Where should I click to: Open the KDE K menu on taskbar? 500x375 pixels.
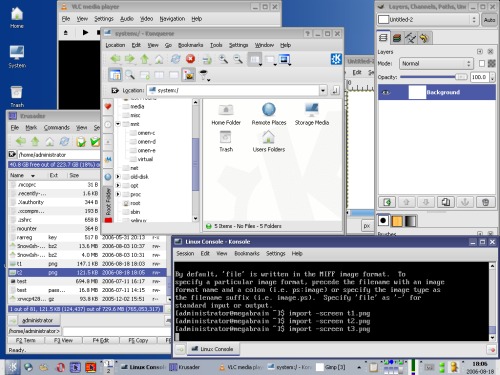(12, 367)
